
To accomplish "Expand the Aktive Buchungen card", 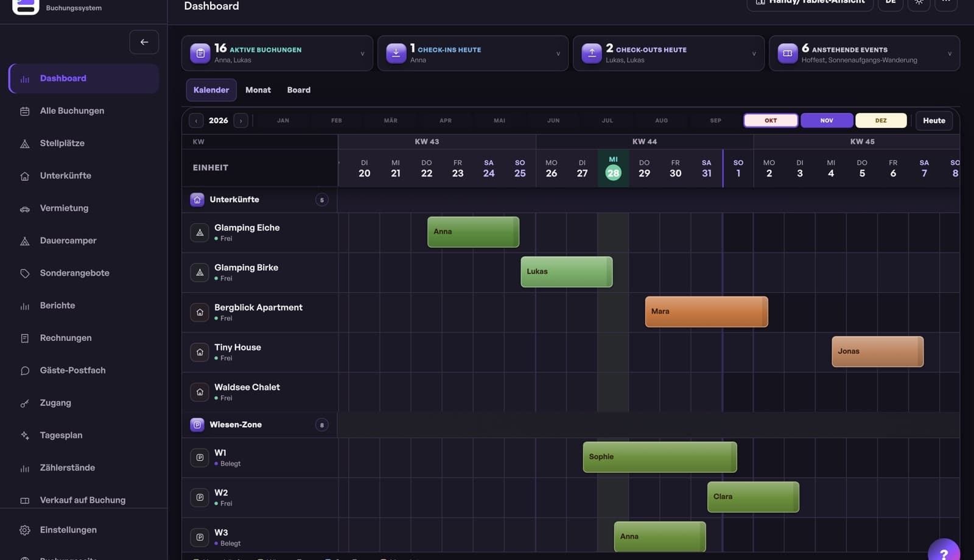I will click(277, 54).
